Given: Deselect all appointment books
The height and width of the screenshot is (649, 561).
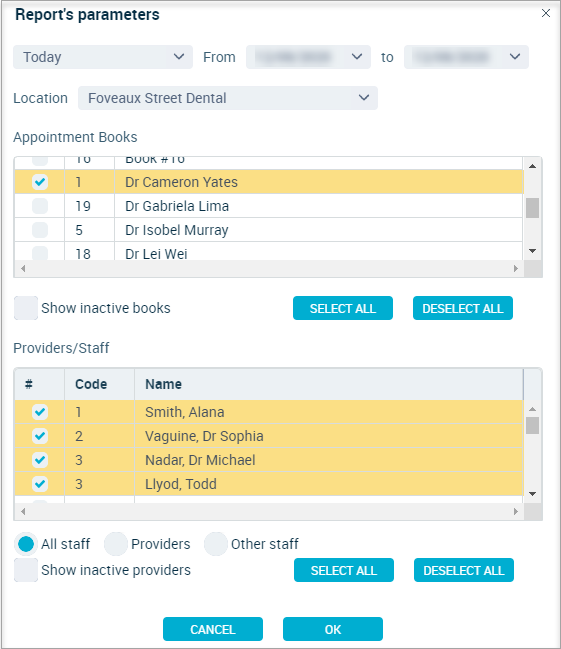Looking at the screenshot, I should point(462,308).
